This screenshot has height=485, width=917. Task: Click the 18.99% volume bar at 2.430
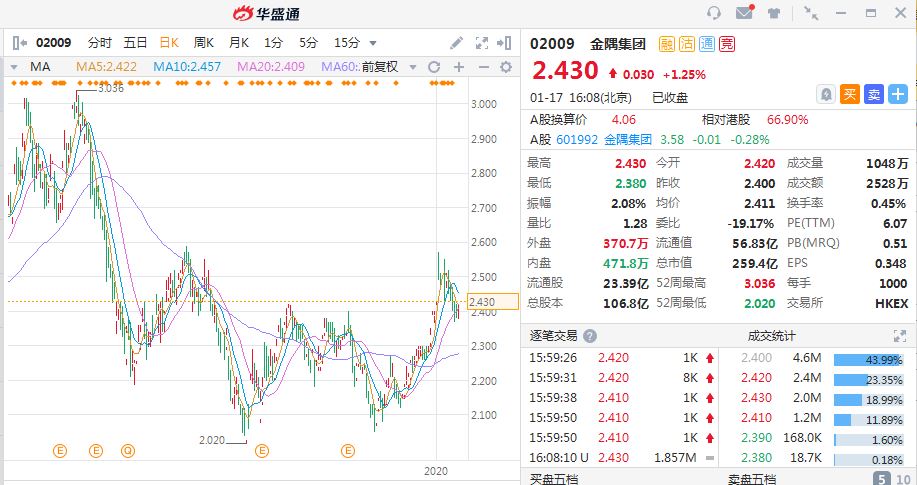pos(868,400)
